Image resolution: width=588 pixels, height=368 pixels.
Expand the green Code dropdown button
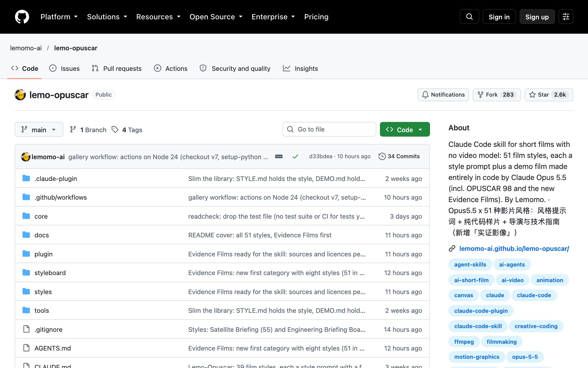[405, 129]
